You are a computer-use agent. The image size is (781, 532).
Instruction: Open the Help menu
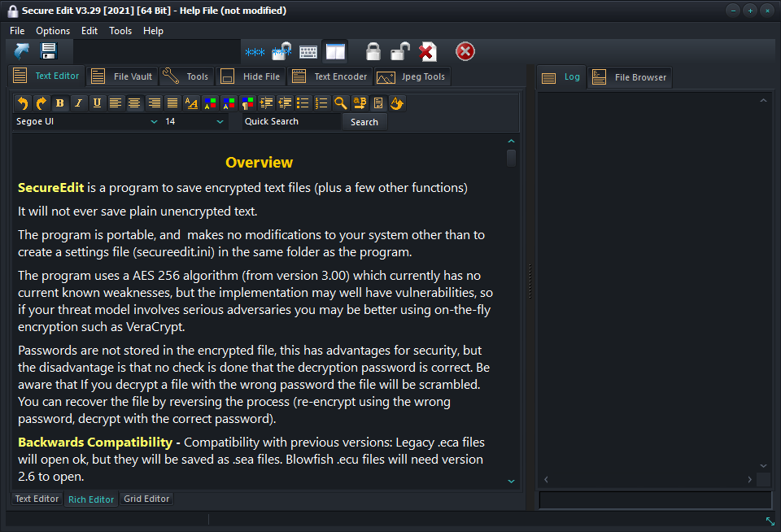[x=153, y=31]
